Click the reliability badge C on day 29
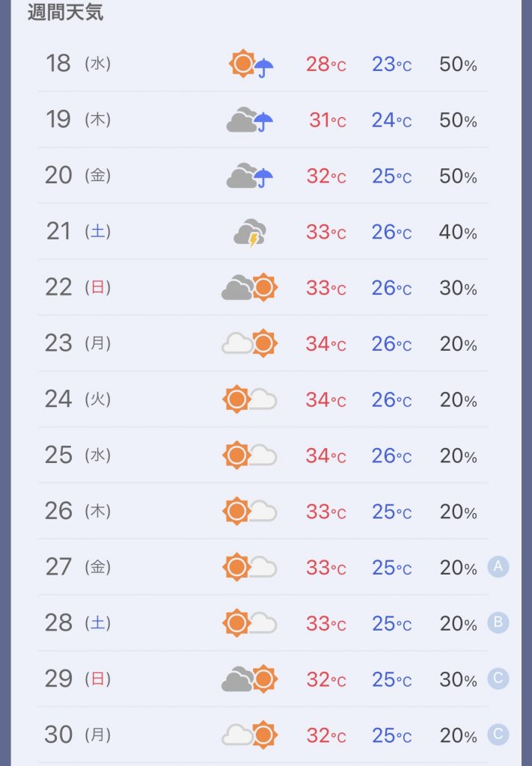The width and height of the screenshot is (532, 766). tap(498, 678)
